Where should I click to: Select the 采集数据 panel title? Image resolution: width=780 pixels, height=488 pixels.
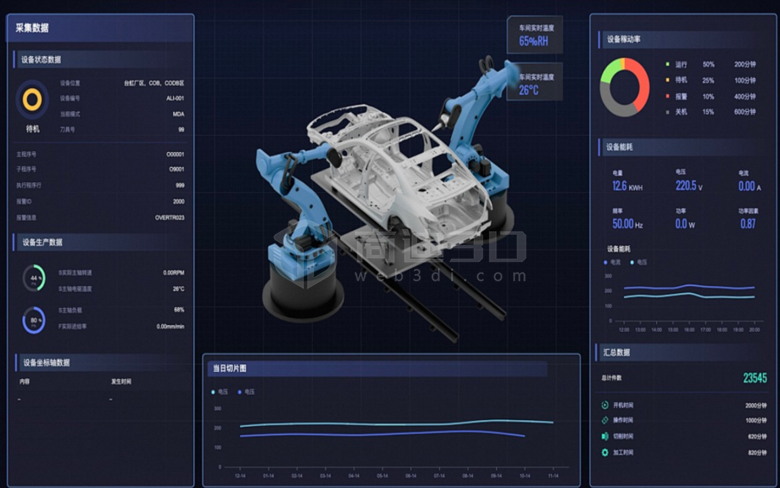(x=33, y=28)
